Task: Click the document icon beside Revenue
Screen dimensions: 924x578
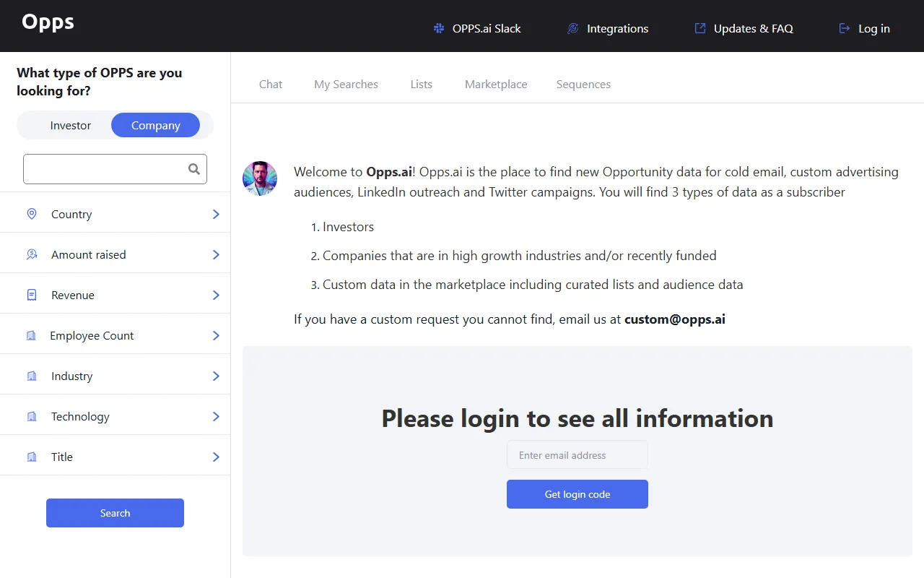Action: tap(32, 295)
